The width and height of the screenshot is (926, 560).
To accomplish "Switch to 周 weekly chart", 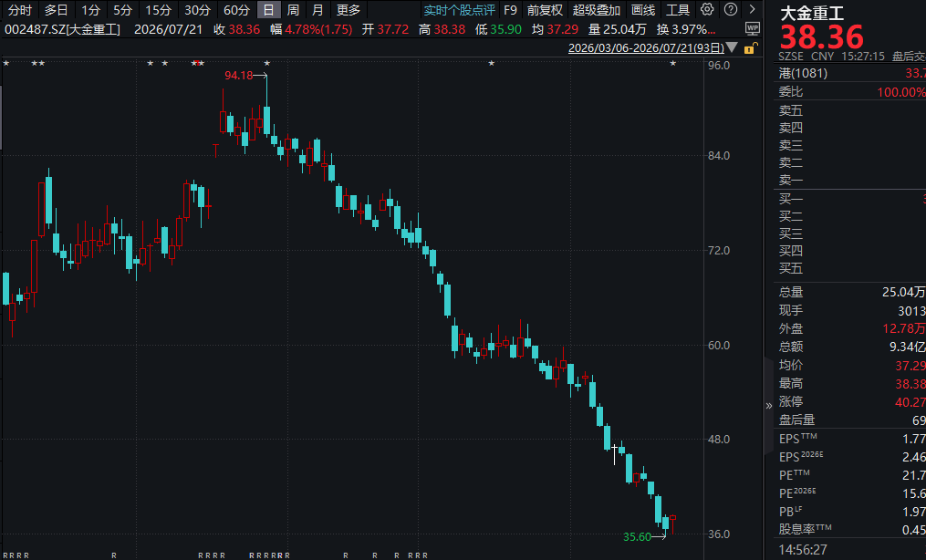I will pos(293,10).
